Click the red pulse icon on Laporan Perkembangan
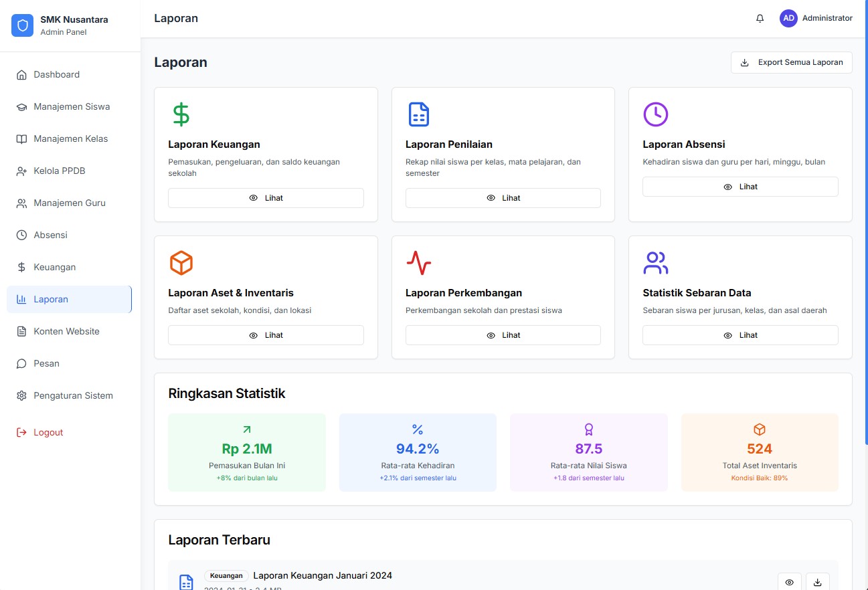This screenshot has height=590, width=868. click(418, 263)
